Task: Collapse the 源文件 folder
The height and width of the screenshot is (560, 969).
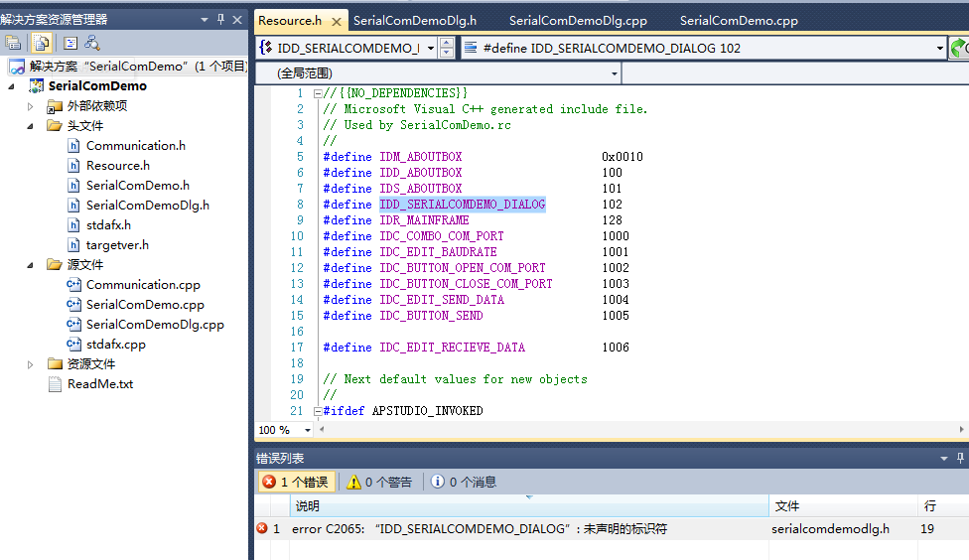Action: click(x=30, y=265)
